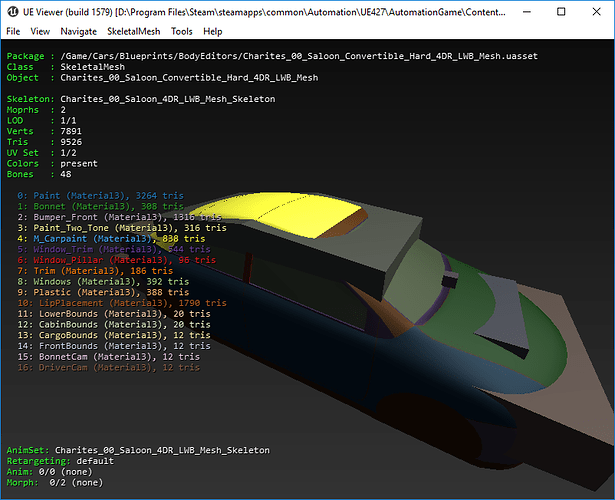The image size is (615, 500).
Task: Open the Navigate menu
Action: tap(78, 31)
